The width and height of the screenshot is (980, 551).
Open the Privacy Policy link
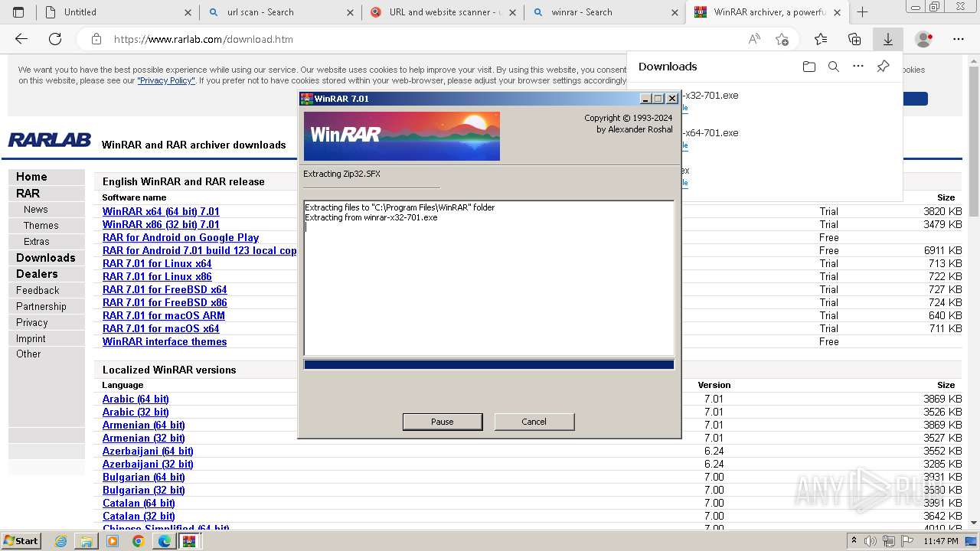pos(166,80)
